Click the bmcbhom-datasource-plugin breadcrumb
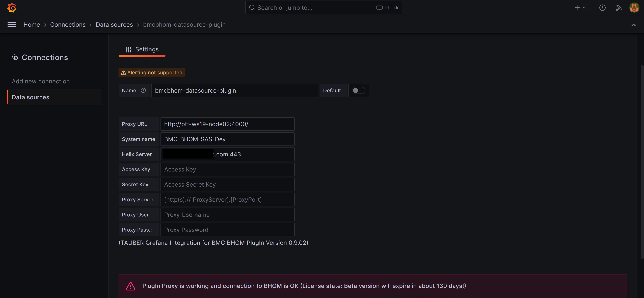 (184, 24)
